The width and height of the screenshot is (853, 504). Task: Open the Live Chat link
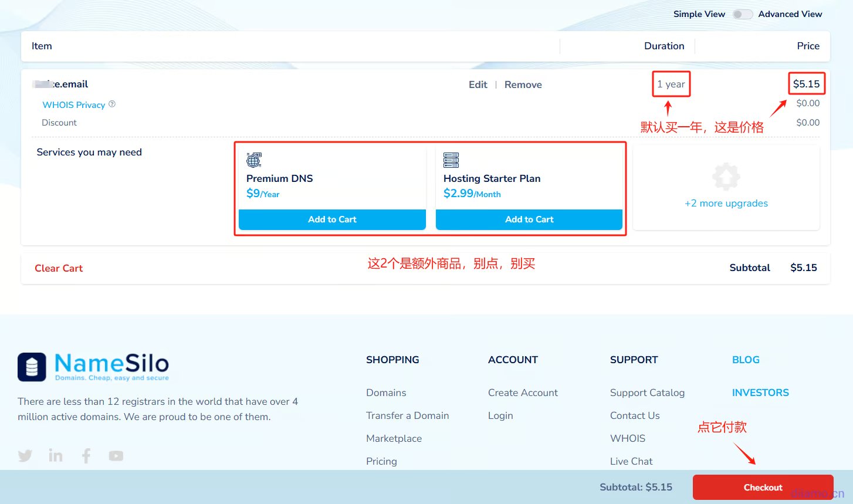631,461
